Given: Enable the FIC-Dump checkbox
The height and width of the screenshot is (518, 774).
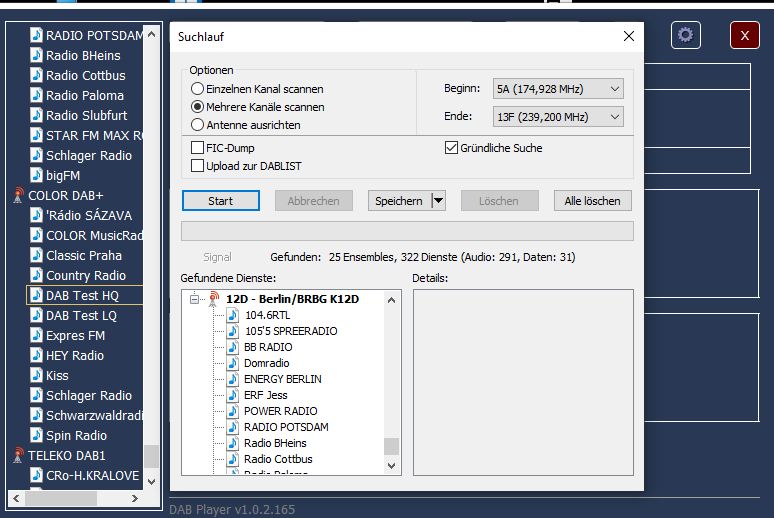Looking at the screenshot, I should 197,148.
